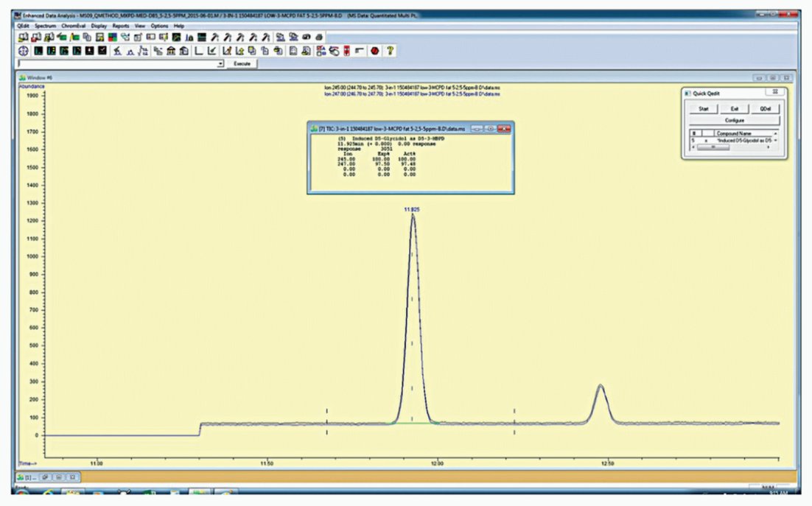Click the Execute button
812x506 pixels.
point(242,63)
